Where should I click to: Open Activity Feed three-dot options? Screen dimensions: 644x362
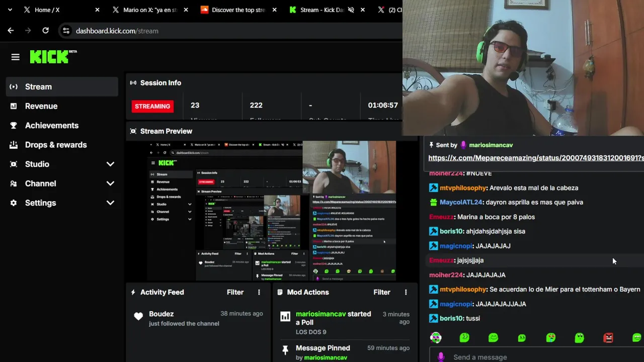click(x=259, y=292)
